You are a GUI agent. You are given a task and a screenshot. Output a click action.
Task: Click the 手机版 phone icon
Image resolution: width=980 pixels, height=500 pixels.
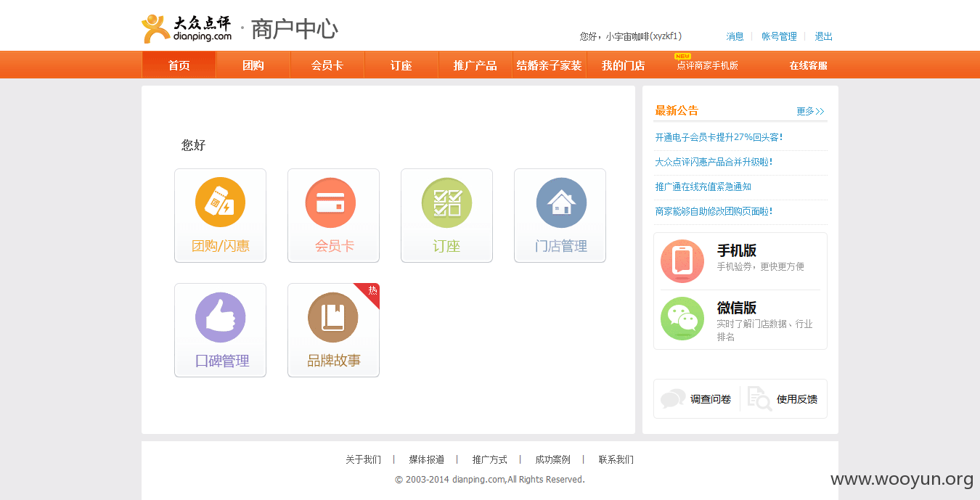[682, 261]
